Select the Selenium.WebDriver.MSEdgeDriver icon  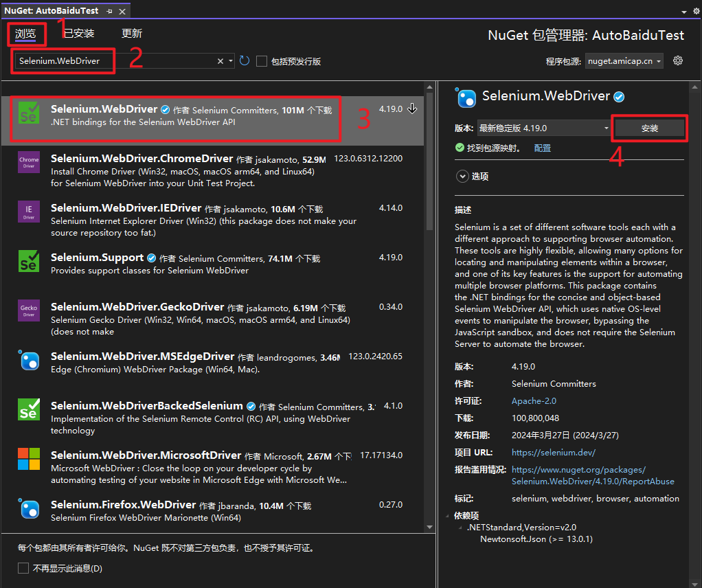29,360
